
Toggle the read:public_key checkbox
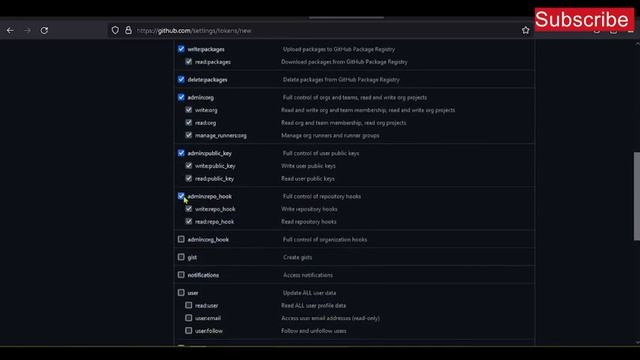point(189,178)
